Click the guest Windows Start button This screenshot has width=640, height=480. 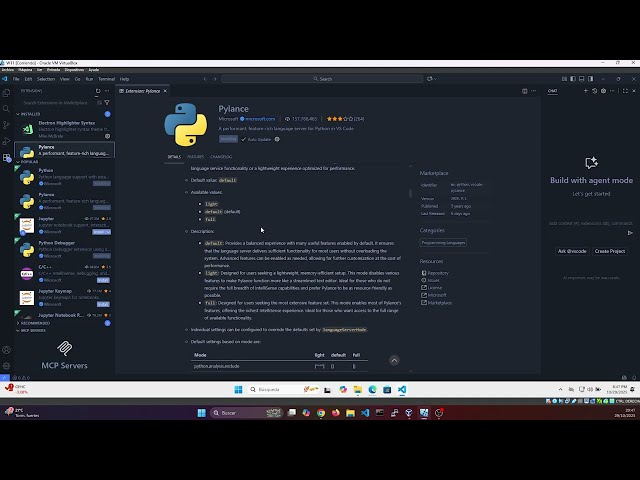238,389
